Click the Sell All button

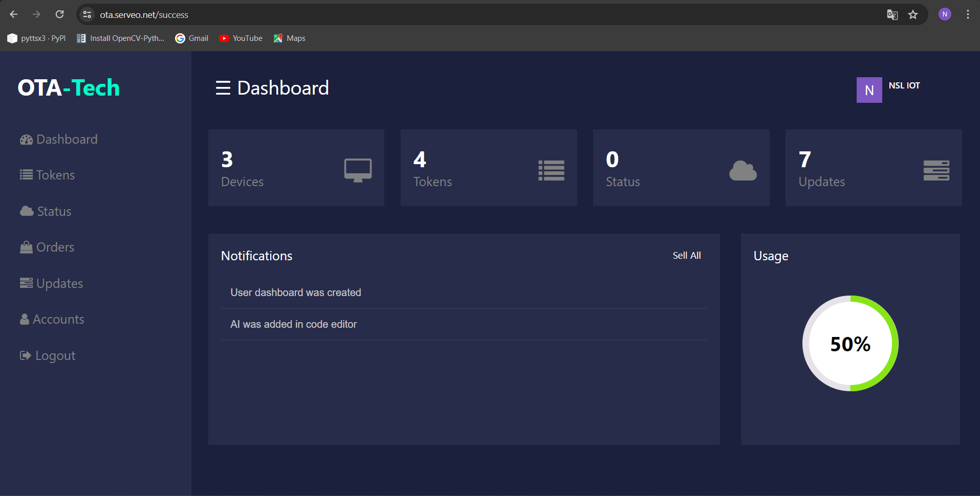pyautogui.click(x=686, y=256)
